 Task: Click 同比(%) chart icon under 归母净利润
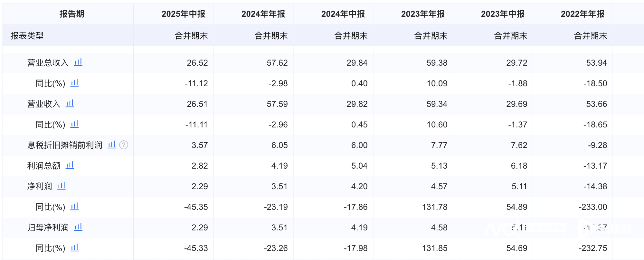click(74, 247)
